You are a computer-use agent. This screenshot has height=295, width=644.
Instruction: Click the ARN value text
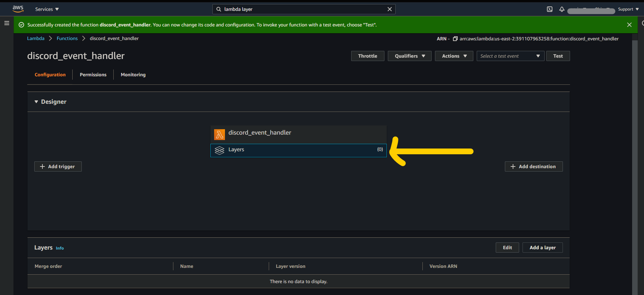click(x=539, y=39)
